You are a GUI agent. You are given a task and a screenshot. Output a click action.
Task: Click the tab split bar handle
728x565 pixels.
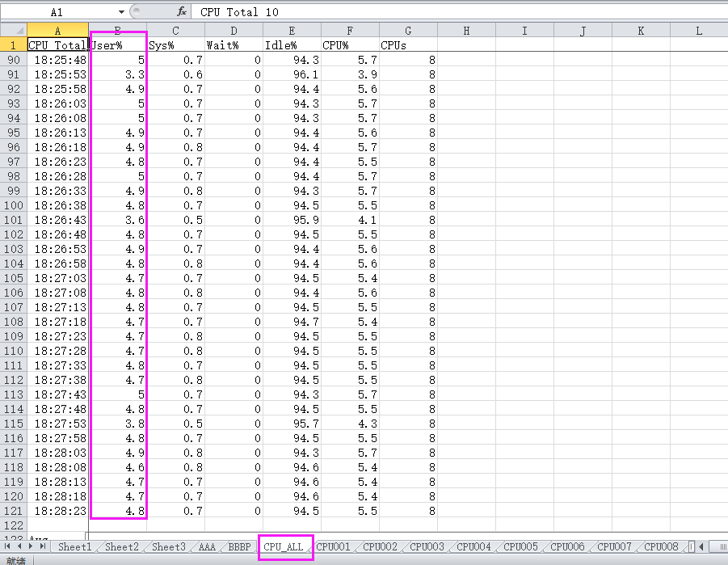click(692, 547)
